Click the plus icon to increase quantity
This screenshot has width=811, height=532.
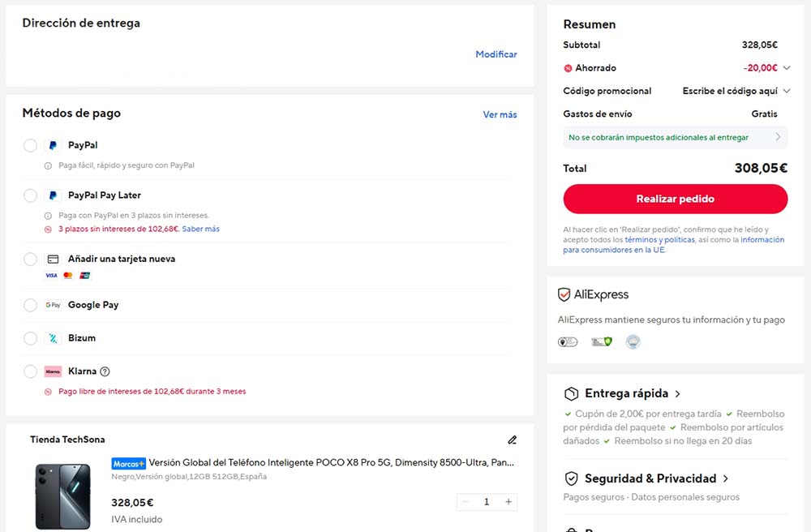click(508, 501)
